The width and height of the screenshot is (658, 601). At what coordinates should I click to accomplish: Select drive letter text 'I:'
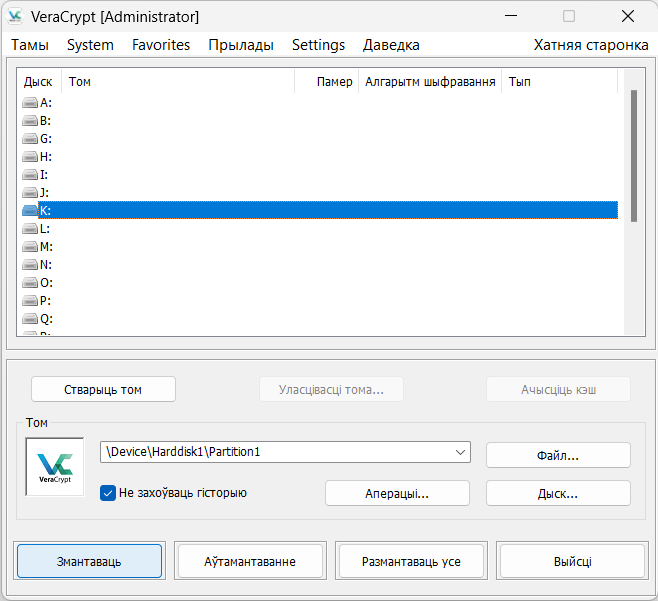(x=44, y=175)
